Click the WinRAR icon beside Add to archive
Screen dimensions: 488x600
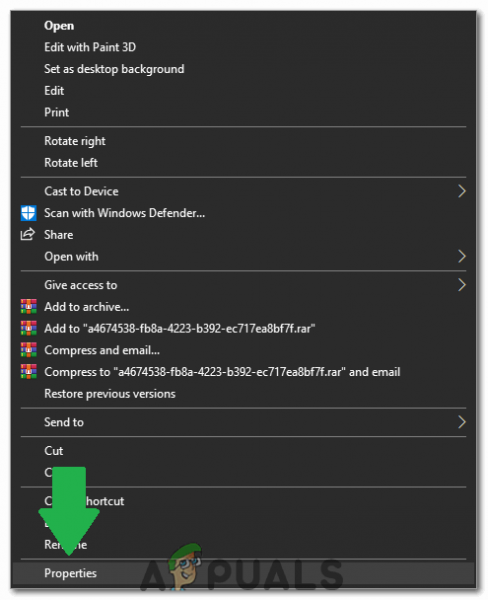coord(29,307)
